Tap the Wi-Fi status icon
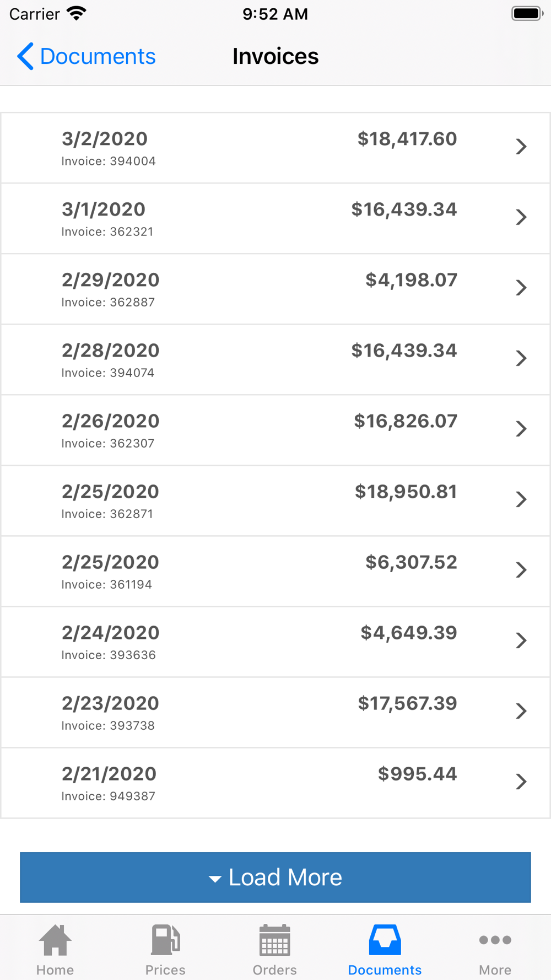Viewport: 551px width, 980px height. coord(77,13)
